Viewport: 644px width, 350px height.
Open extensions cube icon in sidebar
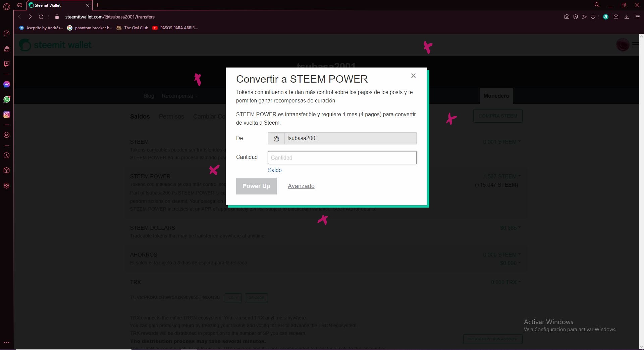6,171
